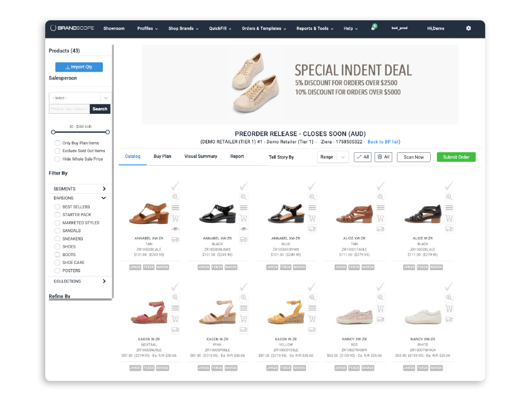Click delivery truck icon for blue Annabel

(312, 229)
